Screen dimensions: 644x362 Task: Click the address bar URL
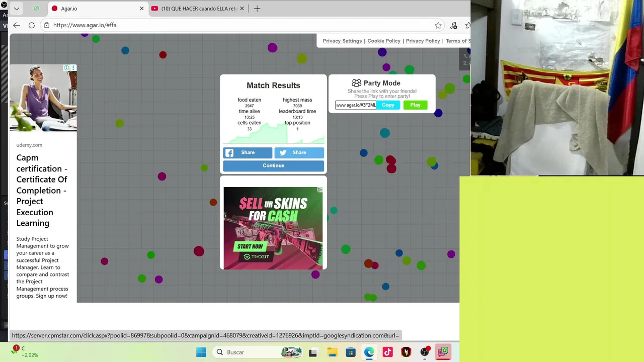85,25
